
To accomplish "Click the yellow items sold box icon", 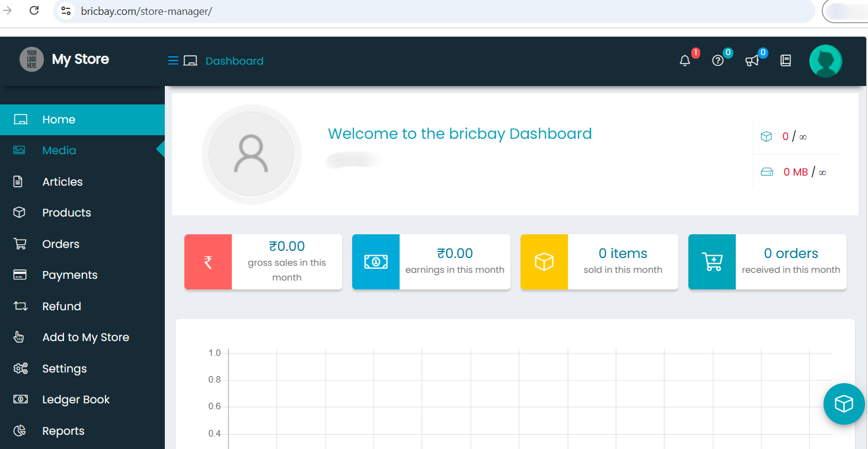I will pos(544,262).
